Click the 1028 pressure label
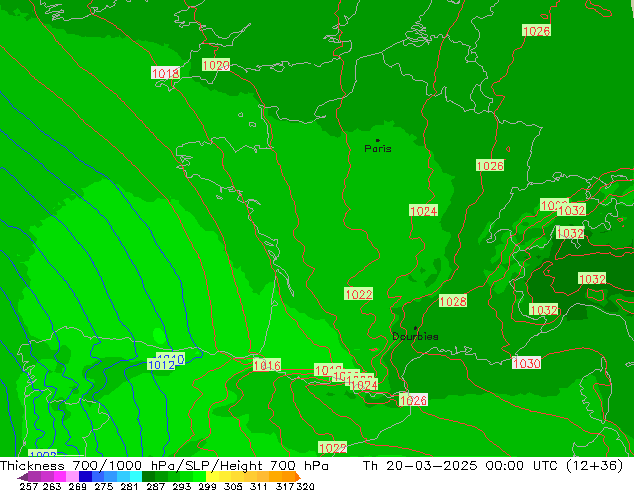This screenshot has height=490, width=634. pos(453,301)
